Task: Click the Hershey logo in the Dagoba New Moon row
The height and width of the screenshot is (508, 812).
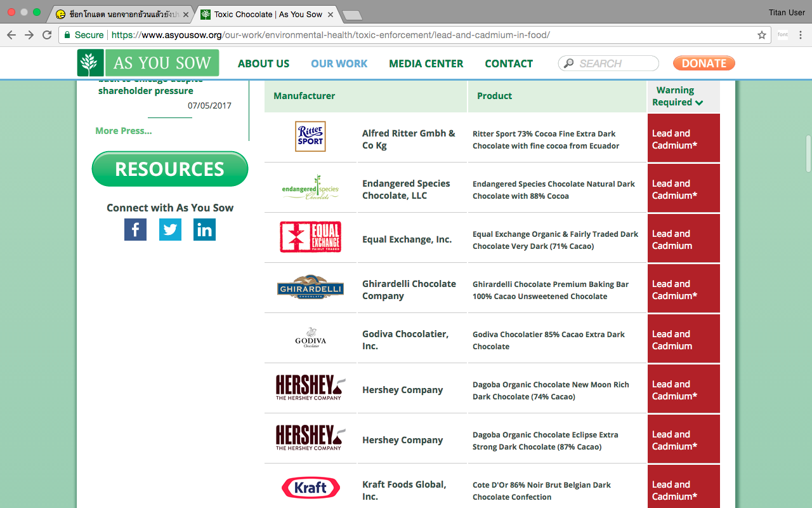Action: (311, 387)
